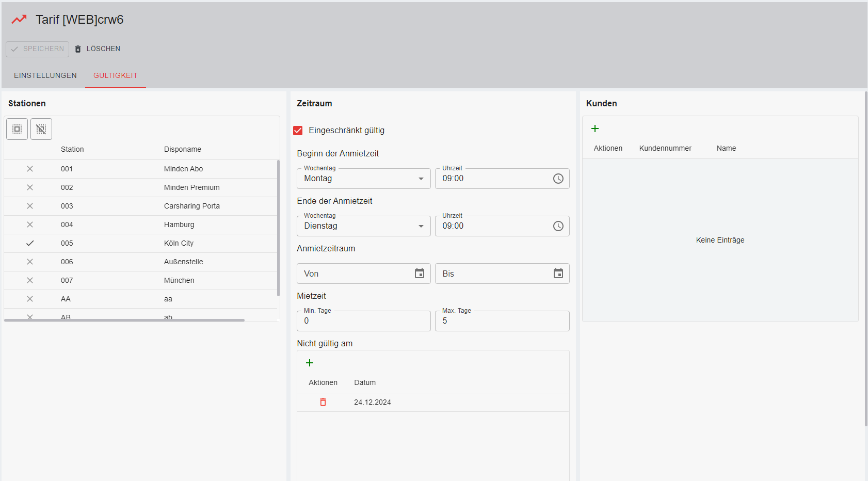Uncheck Eingeschränkt gültig checkbox
Screen dimensions: 868x481
pos(298,131)
